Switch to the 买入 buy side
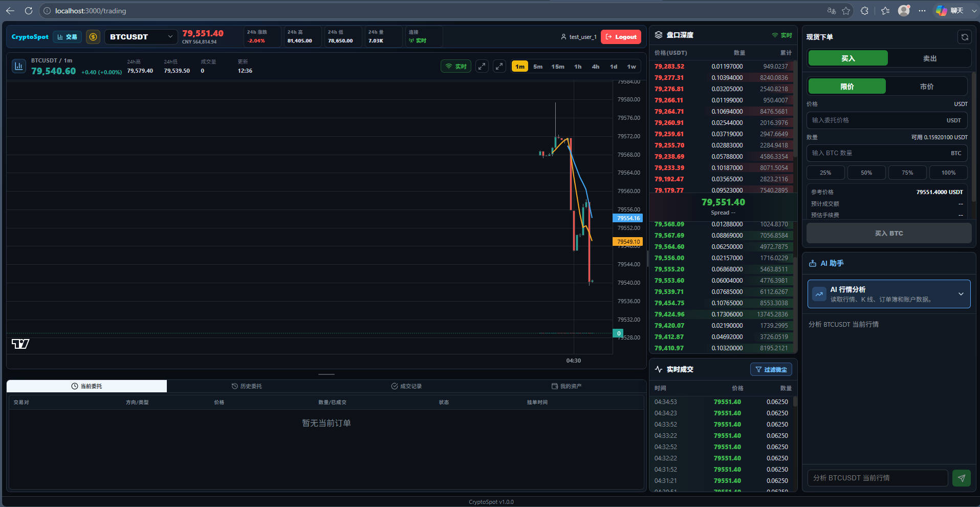Viewport: 980px width, 507px height. 848,58
